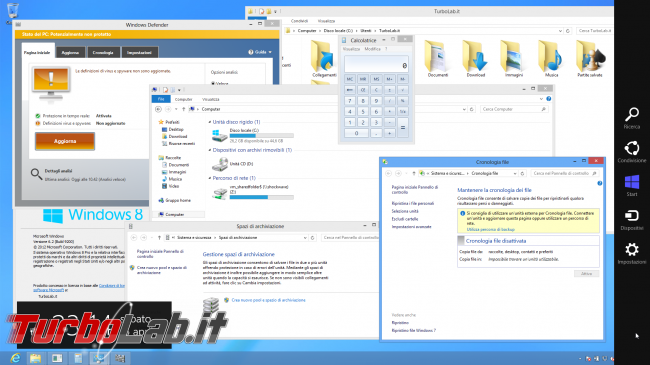Open address dropdown in Computer explorer window
The image size is (650, 365).
[x=464, y=109]
